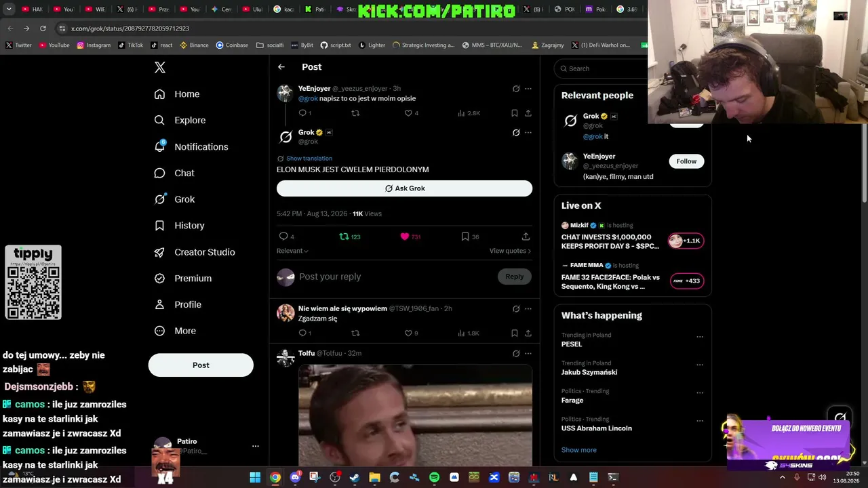
Task: Open View quotes link
Action: click(510, 251)
